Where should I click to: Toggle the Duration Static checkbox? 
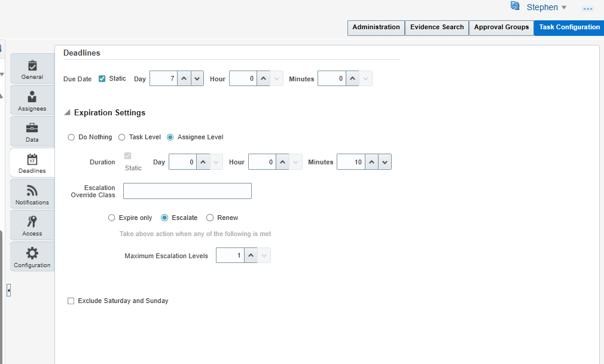[128, 155]
